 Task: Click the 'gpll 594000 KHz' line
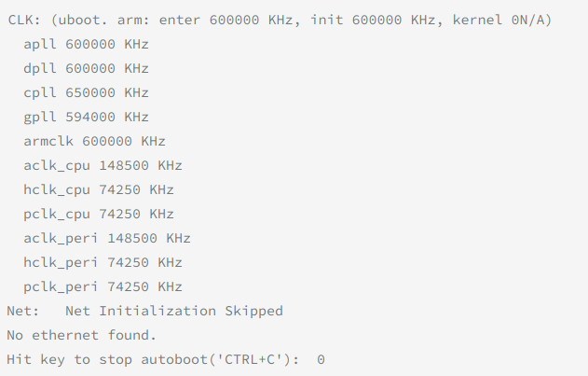pyautogui.click(x=87, y=118)
